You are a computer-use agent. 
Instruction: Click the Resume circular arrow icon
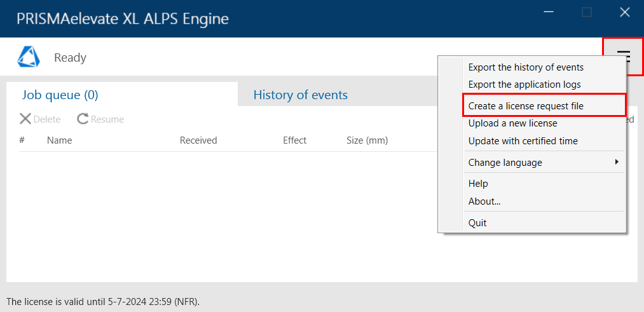[x=83, y=119]
